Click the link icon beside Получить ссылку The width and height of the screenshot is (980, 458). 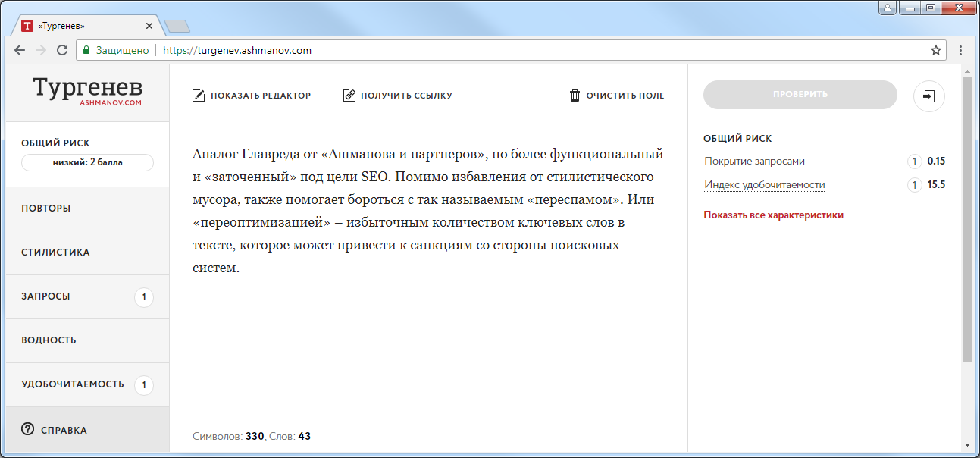click(349, 96)
